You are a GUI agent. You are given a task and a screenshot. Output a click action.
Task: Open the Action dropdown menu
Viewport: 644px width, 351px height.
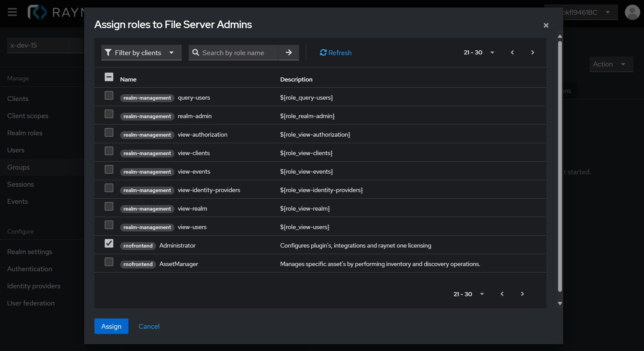coord(611,64)
